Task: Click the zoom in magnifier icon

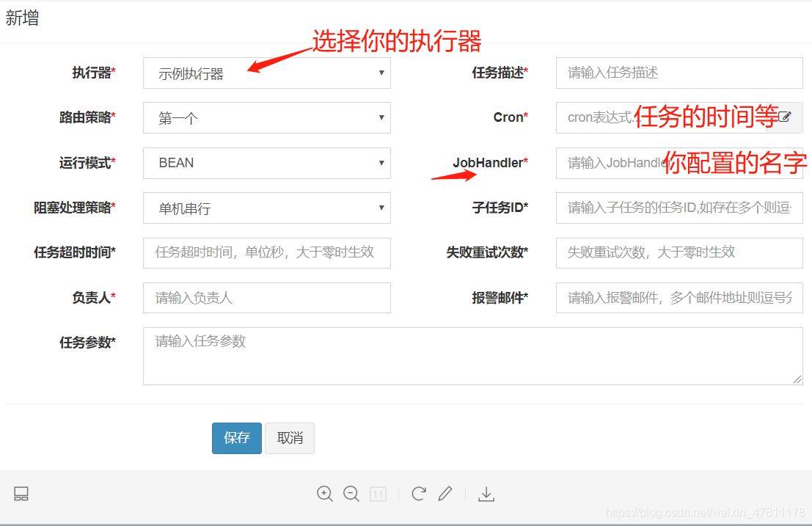Action: click(x=325, y=494)
